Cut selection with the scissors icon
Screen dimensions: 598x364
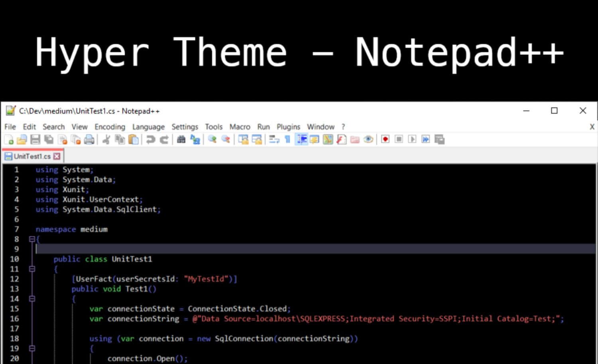(x=106, y=139)
